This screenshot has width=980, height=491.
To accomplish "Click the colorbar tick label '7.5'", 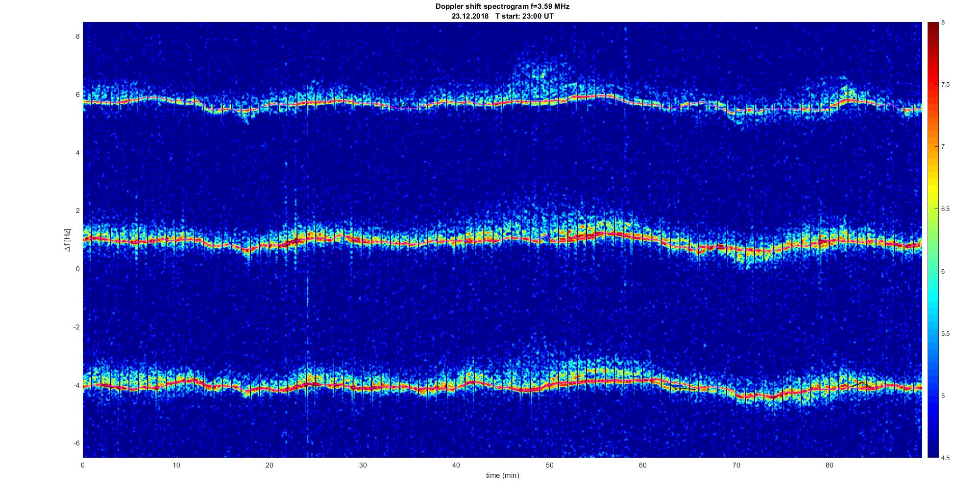I will pos(946,85).
